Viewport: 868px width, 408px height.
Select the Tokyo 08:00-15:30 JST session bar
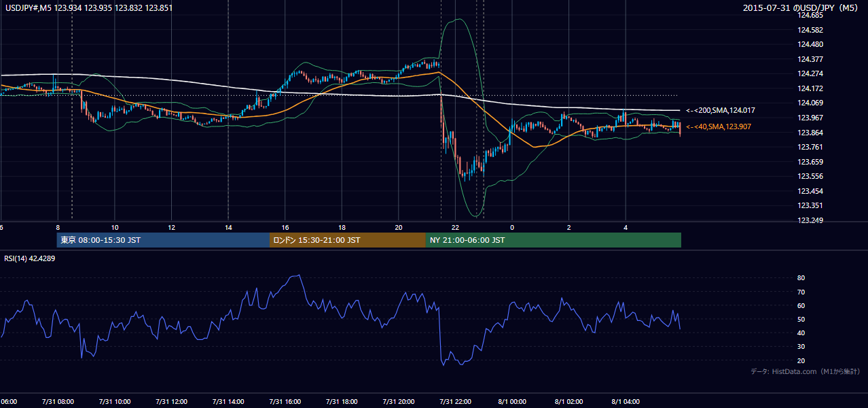pos(163,240)
